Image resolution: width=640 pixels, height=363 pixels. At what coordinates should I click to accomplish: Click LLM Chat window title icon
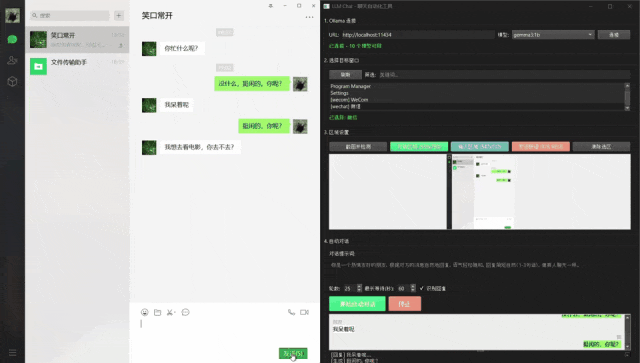(327, 6)
